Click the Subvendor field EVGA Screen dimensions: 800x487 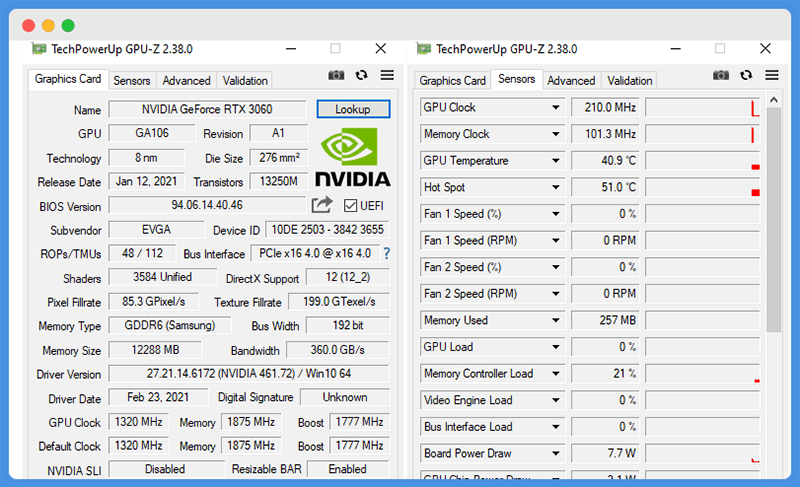coord(156,229)
